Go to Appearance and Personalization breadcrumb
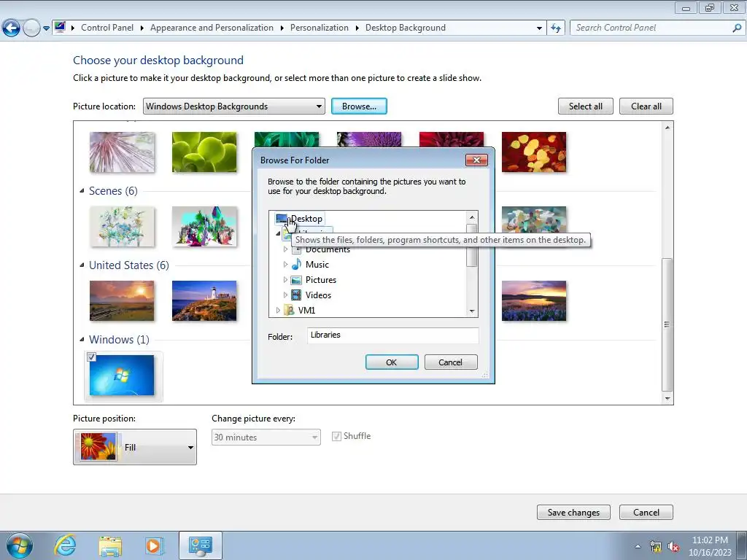This screenshot has width=747, height=560. [x=212, y=28]
